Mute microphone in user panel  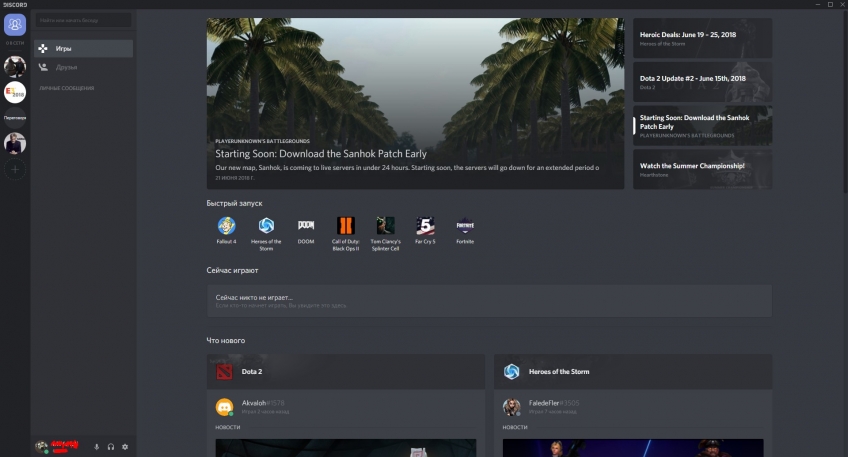pyautogui.click(x=97, y=447)
